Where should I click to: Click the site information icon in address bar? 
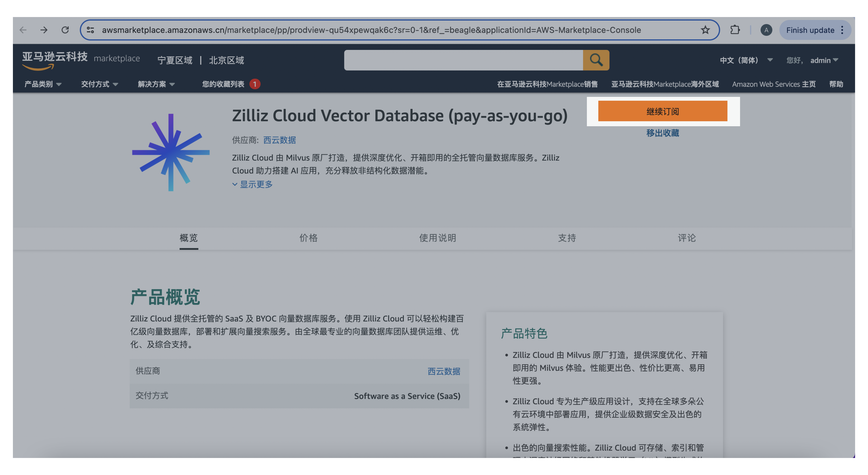coord(90,30)
